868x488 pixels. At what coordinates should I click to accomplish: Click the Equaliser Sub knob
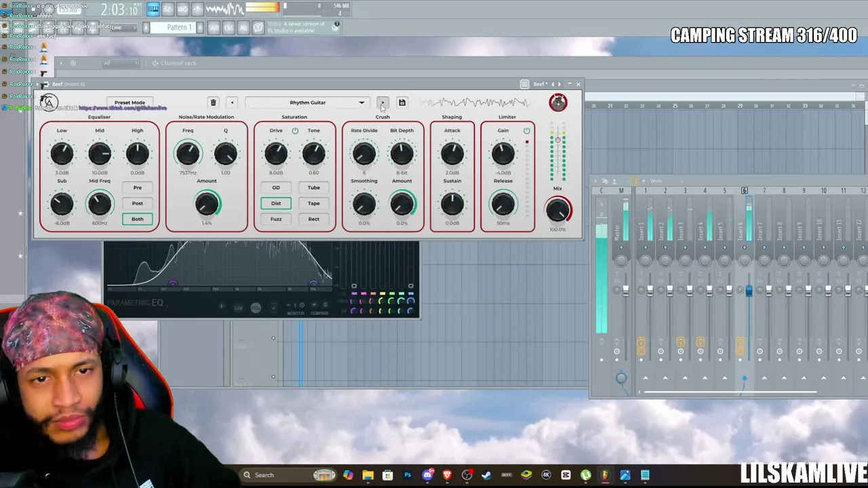tap(62, 204)
